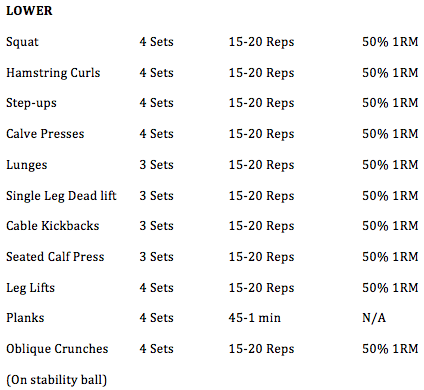Click the 4 Sets value for Squat
This screenshot has width=424, height=390.
pyautogui.click(x=156, y=42)
